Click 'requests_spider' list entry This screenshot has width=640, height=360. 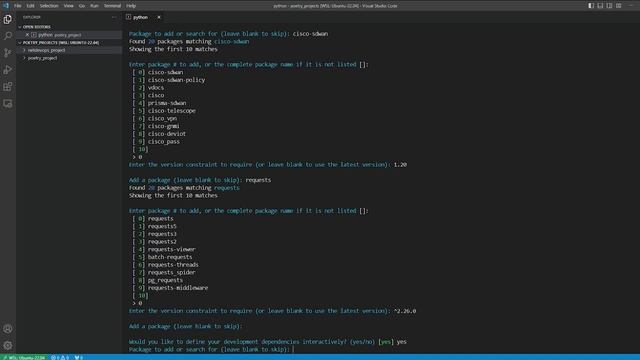[171, 273]
